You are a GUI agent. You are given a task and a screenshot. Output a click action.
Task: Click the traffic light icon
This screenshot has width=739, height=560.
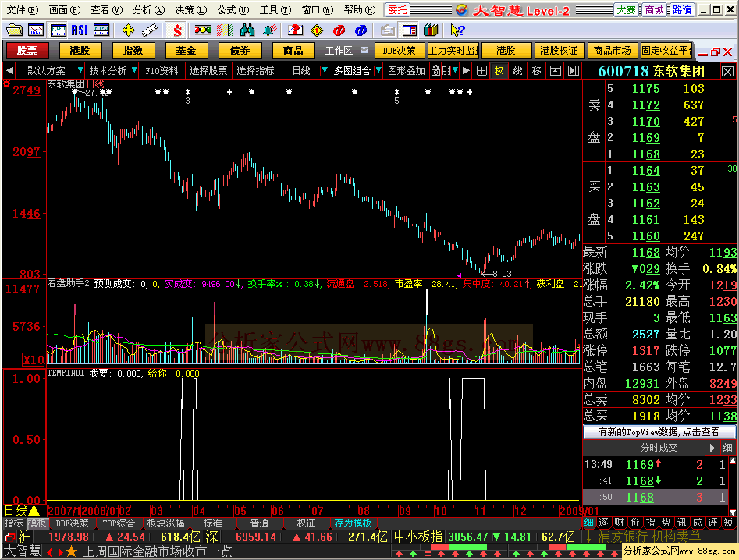[203, 30]
